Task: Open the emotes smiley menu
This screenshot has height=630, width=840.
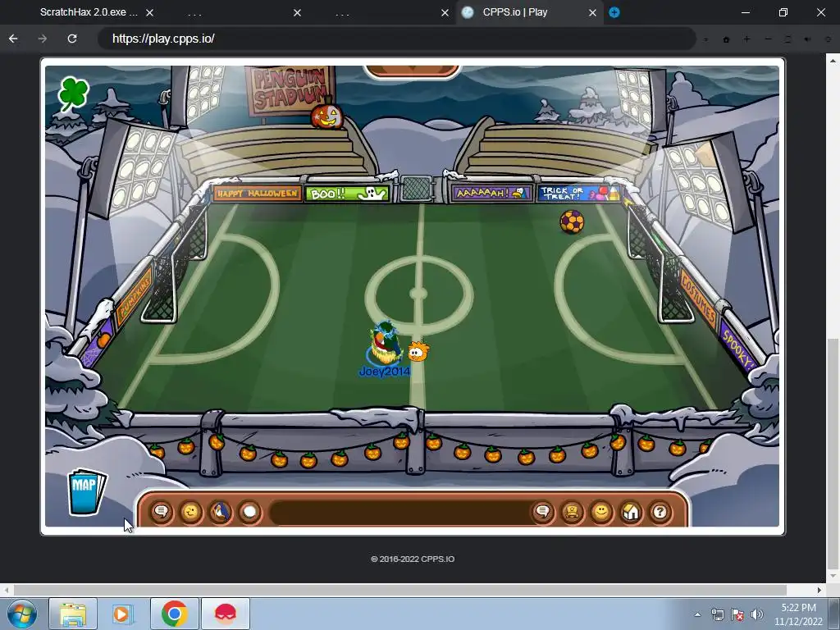Action: [190, 512]
